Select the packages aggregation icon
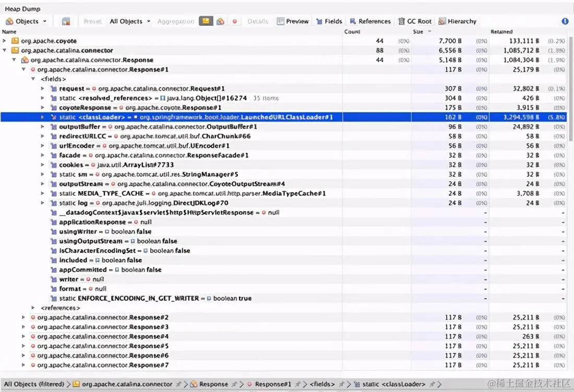 tap(206, 21)
